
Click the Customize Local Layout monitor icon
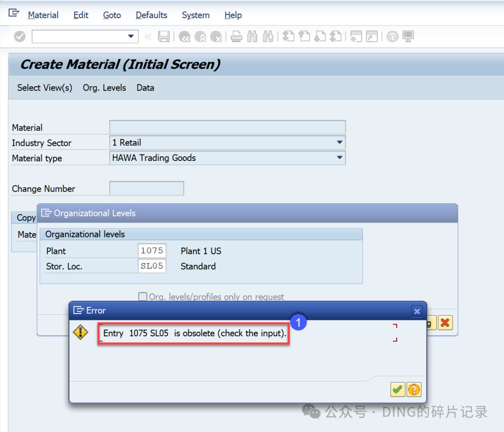click(x=408, y=36)
